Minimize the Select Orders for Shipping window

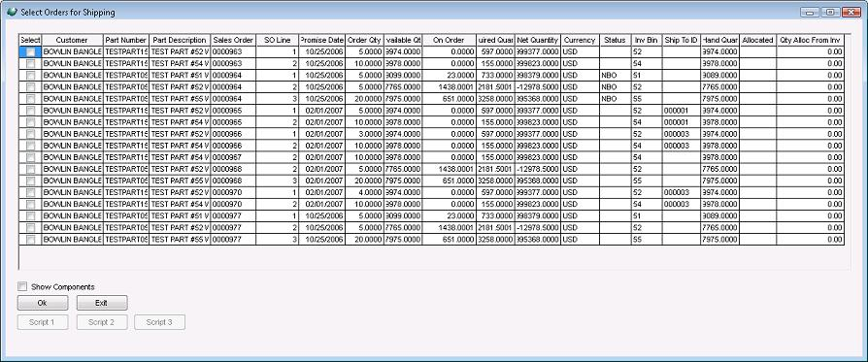click(x=810, y=13)
